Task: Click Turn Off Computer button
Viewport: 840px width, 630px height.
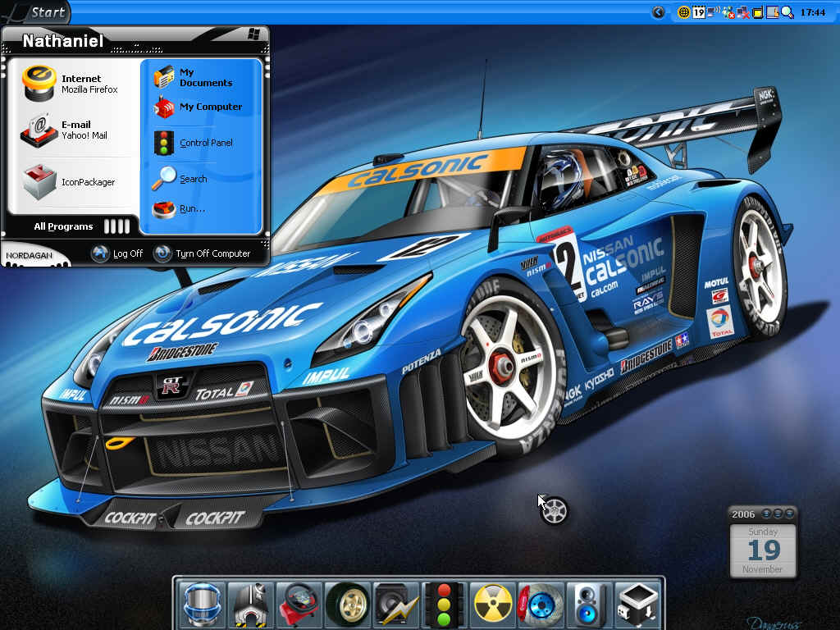Action: coord(203,253)
